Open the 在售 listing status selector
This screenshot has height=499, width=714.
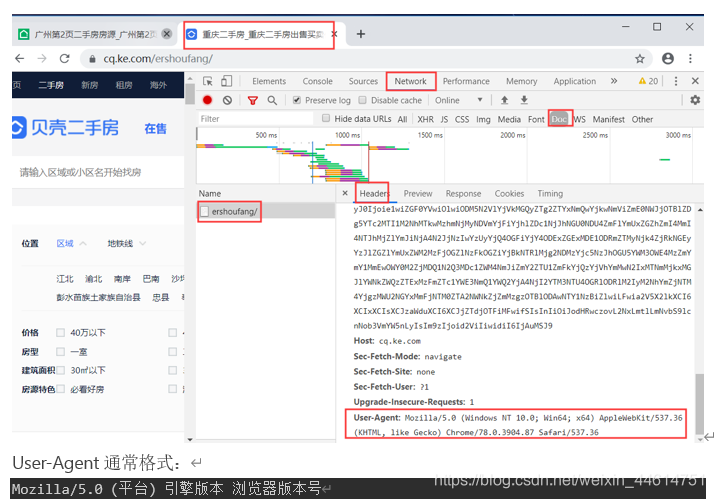coord(155,129)
